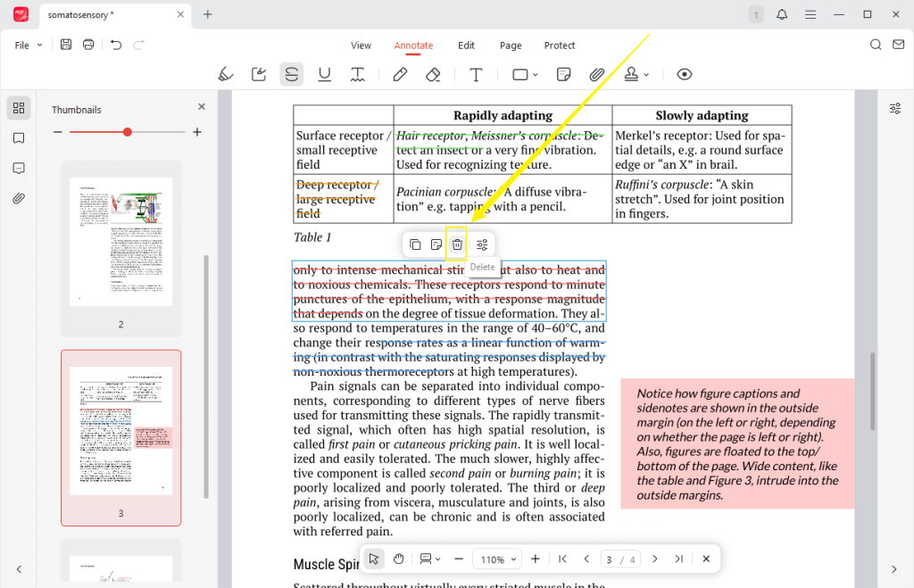Open the Comments panel in the sidebar
This screenshot has height=588, width=914.
18,168
